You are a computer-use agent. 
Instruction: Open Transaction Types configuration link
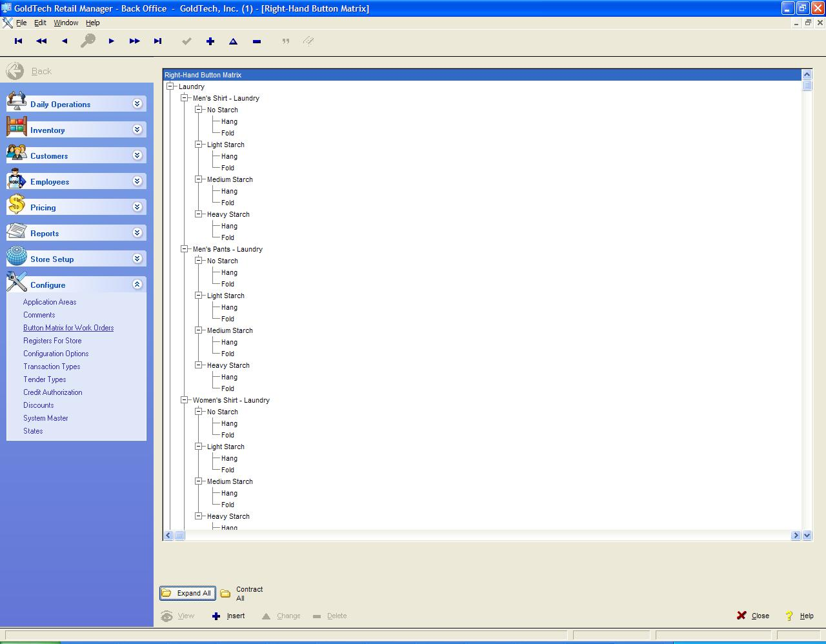point(51,366)
